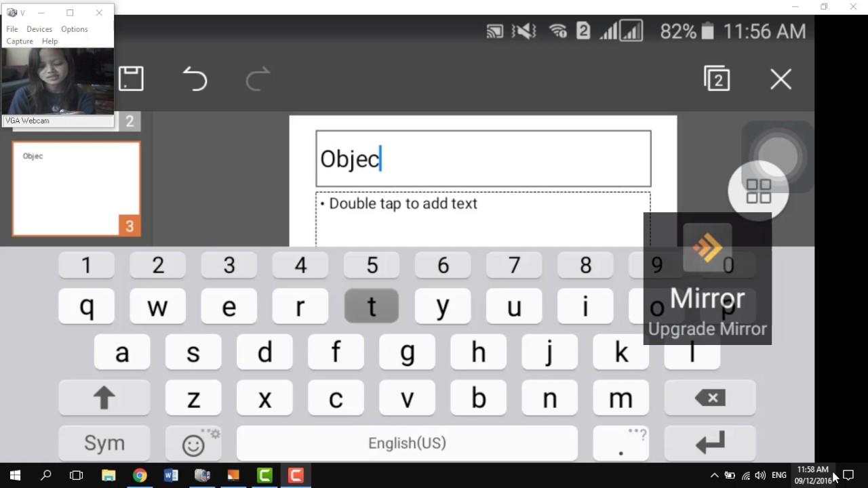Open Capture menu in webcam window
The height and width of the screenshot is (488, 868).
point(20,41)
